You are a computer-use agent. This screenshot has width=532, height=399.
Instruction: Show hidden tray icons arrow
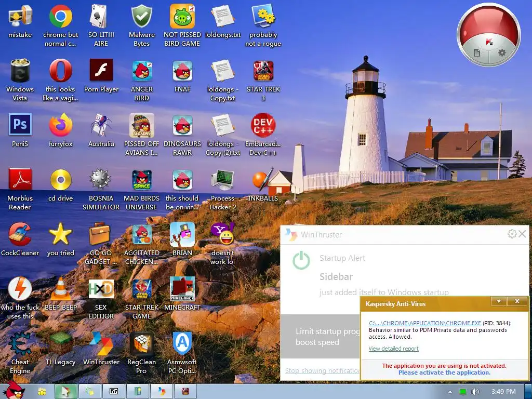(x=450, y=392)
